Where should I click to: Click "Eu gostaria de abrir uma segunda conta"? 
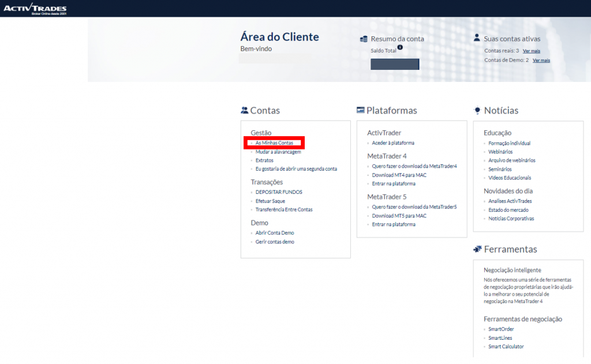coord(296,169)
